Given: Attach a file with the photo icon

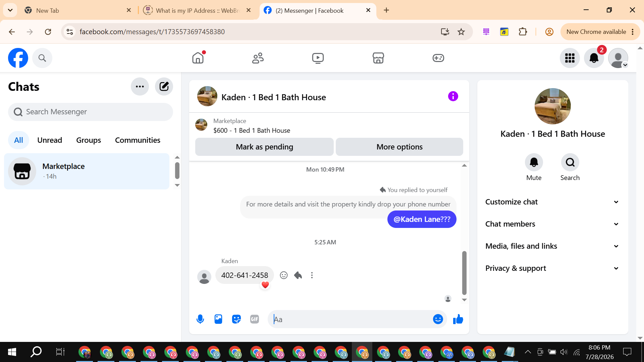Looking at the screenshot, I should 218,319.
